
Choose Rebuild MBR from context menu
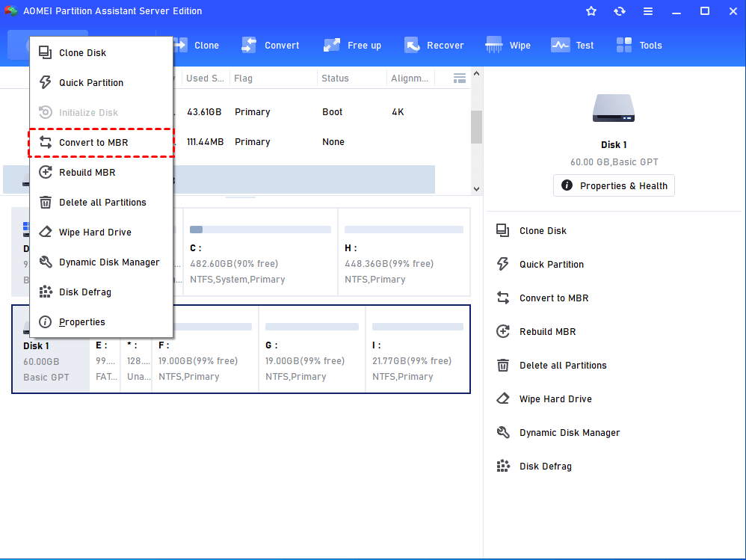pyautogui.click(x=102, y=172)
